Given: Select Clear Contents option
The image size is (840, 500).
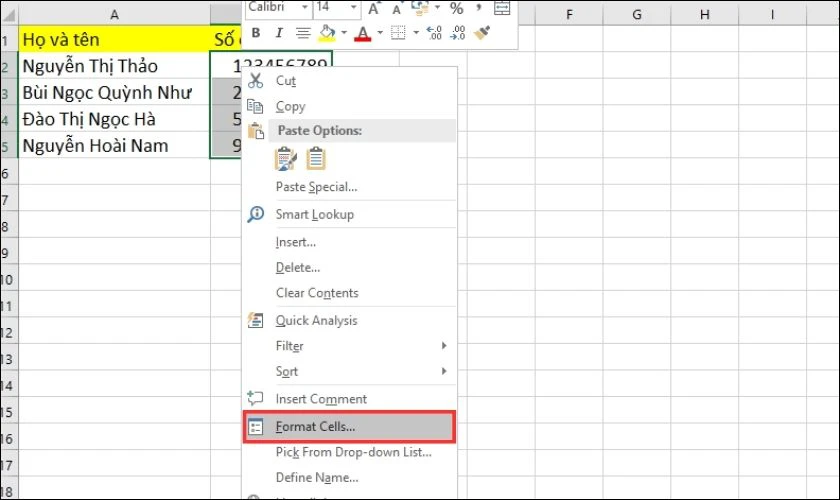Looking at the screenshot, I should click(x=350, y=293).
